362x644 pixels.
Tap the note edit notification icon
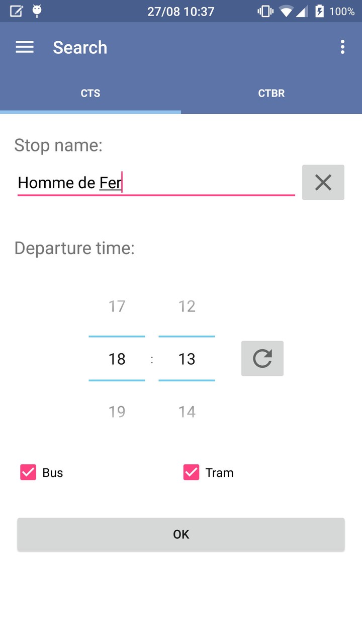coord(16,11)
